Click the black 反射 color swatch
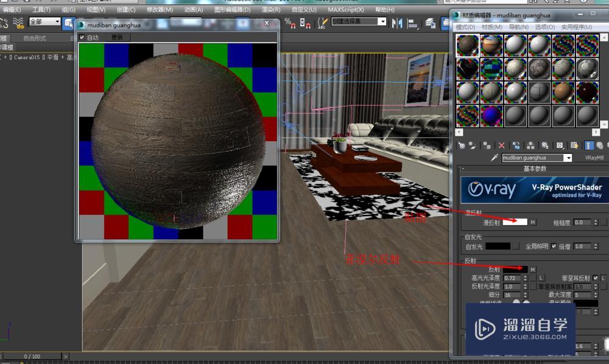This screenshot has height=364, width=609. coord(515,269)
